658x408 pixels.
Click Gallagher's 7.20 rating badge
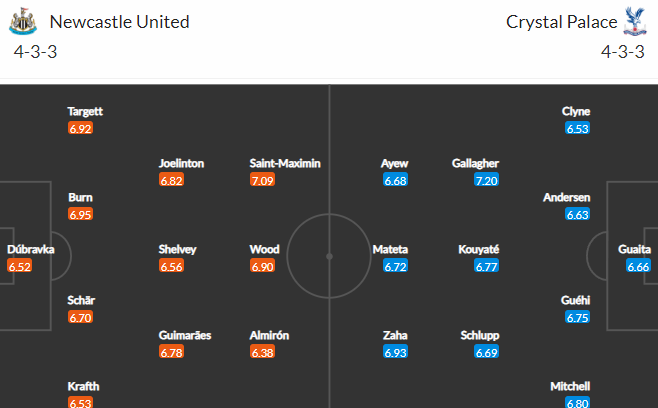(x=486, y=180)
